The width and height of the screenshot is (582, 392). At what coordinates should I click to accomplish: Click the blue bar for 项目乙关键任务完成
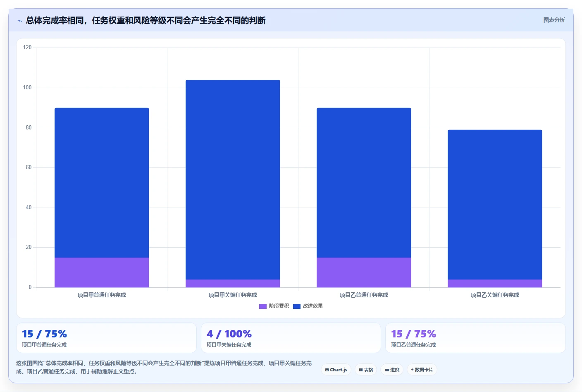coord(495,205)
